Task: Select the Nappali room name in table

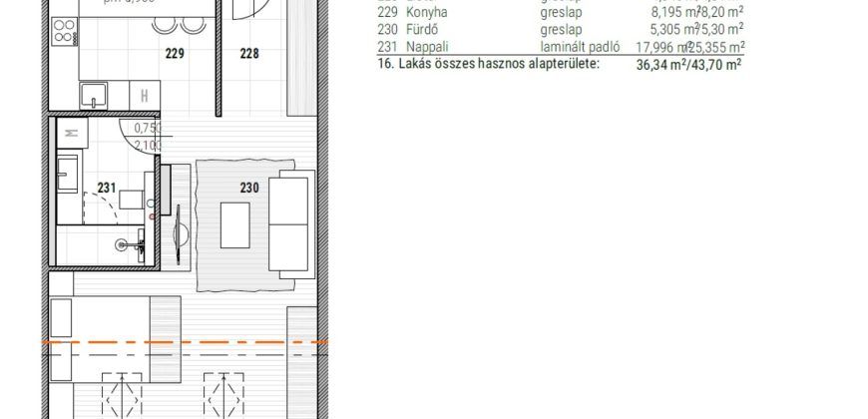Action: [425, 47]
